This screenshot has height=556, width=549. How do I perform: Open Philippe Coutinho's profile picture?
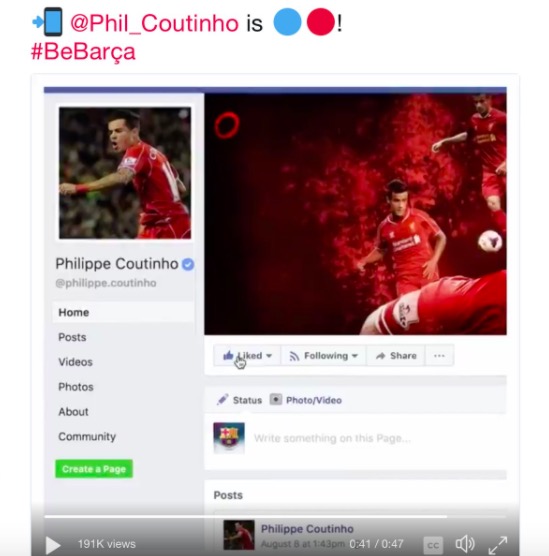(125, 173)
